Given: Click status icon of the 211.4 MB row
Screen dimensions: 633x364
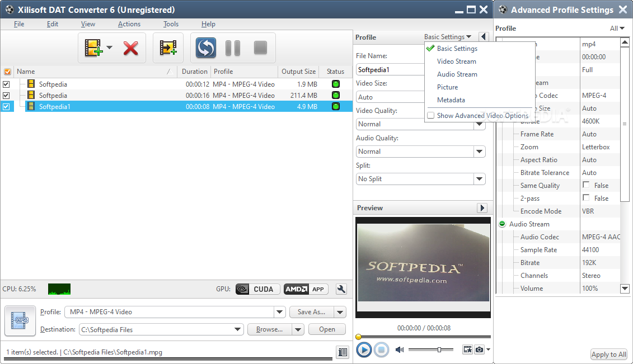Looking at the screenshot, I should coord(335,95).
